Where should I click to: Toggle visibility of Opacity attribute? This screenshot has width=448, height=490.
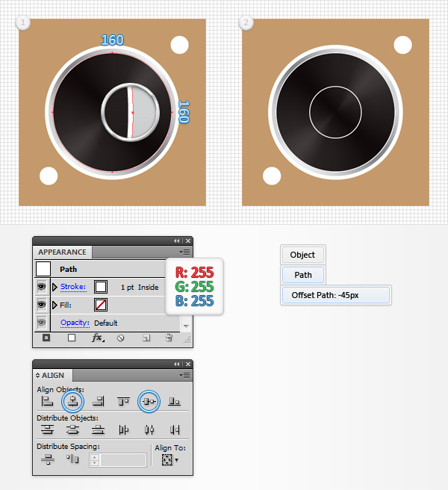[41, 322]
